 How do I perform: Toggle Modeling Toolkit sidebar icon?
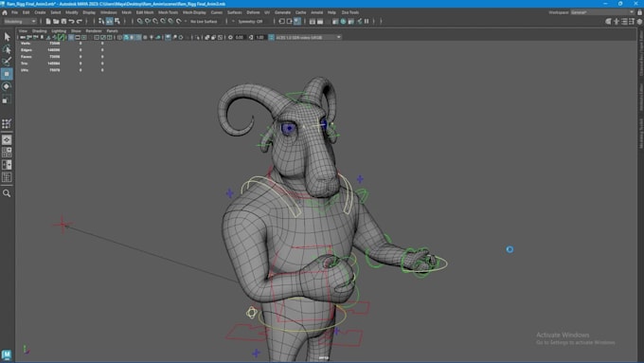[x=608, y=22]
